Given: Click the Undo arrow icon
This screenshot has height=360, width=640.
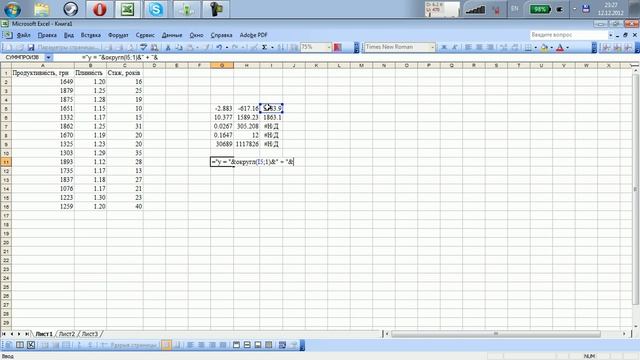Looking at the screenshot, I should pyautogui.click(x=219, y=48).
